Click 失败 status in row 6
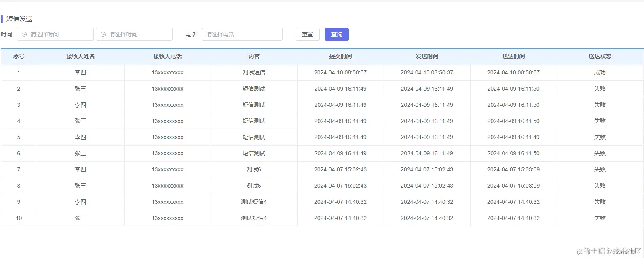Viewport: 644px width, 258px height. pyautogui.click(x=600, y=153)
